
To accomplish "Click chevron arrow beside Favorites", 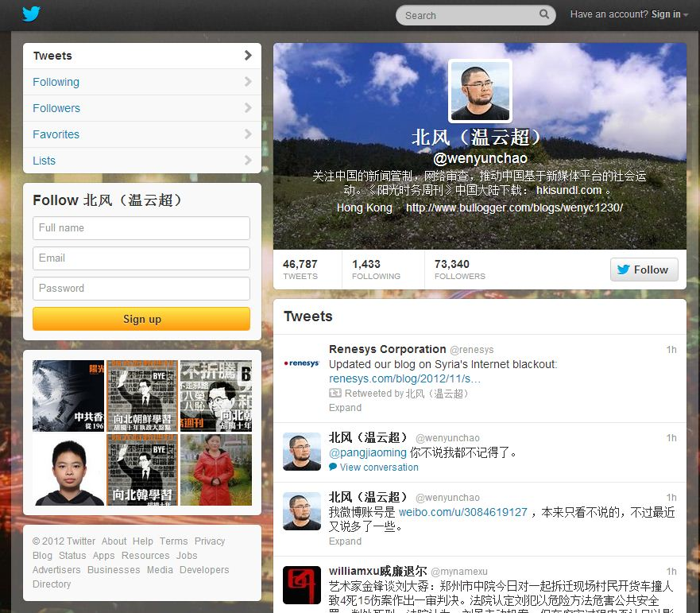I will click(x=248, y=134).
